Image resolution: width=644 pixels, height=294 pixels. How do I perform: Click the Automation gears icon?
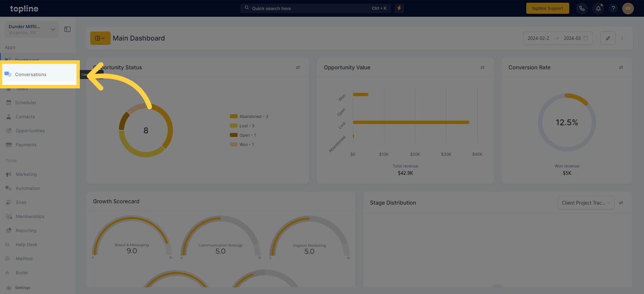coord(9,188)
